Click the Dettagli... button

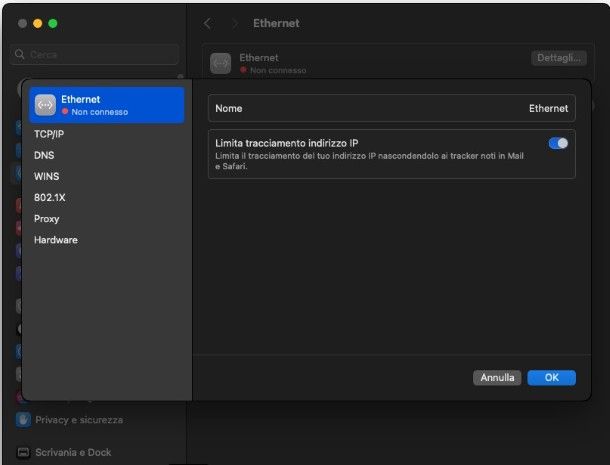click(x=556, y=58)
